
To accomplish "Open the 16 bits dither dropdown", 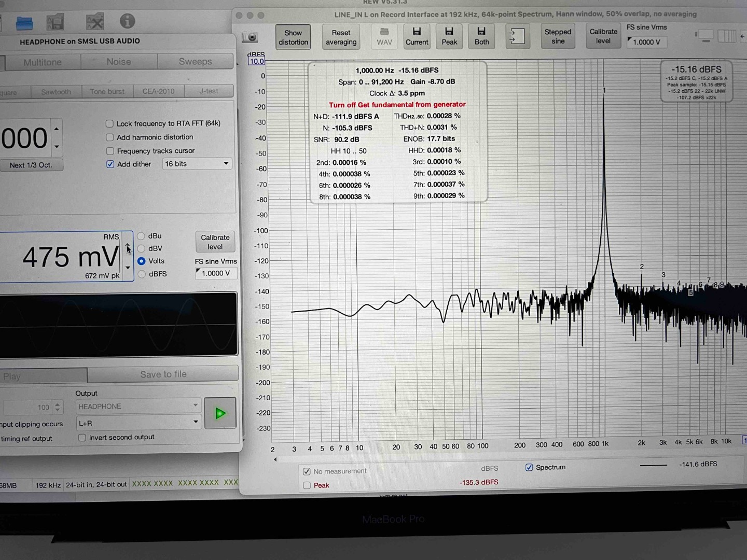I will (197, 164).
